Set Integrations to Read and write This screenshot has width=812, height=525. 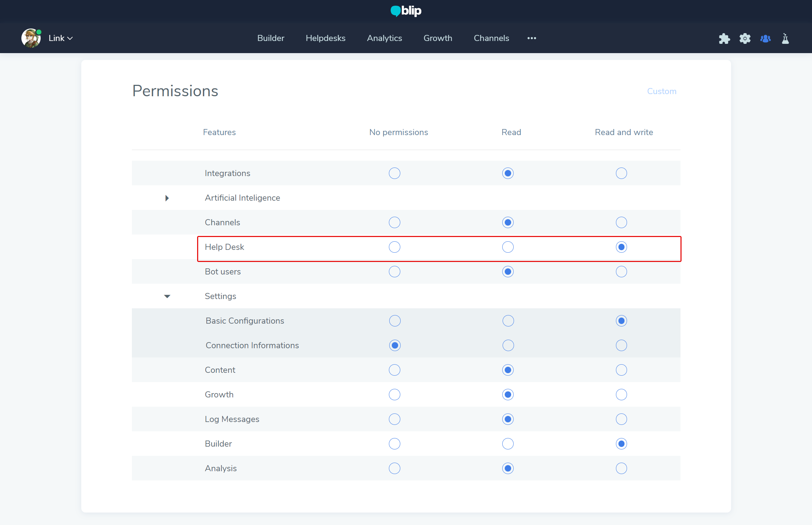[x=621, y=173]
